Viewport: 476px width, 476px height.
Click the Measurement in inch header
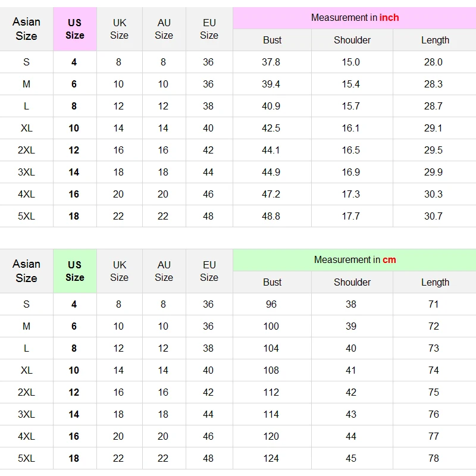click(355, 18)
